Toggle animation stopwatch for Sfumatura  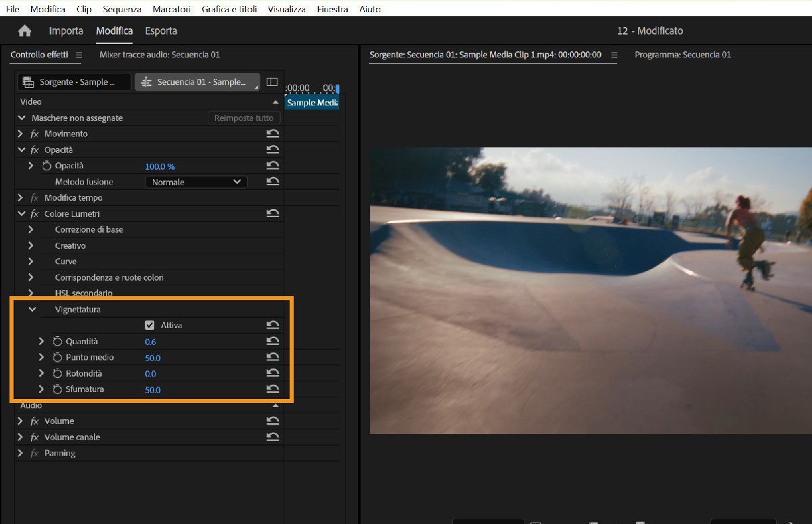pos(58,389)
